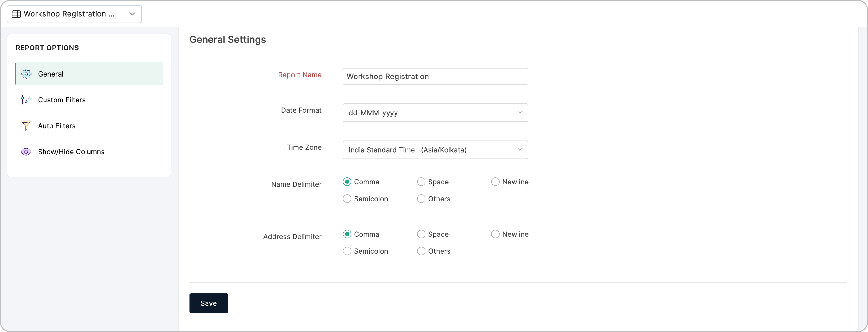Viewport: 868px width, 332px height.
Task: Choose Others for Name Delimiter
Action: pos(421,199)
